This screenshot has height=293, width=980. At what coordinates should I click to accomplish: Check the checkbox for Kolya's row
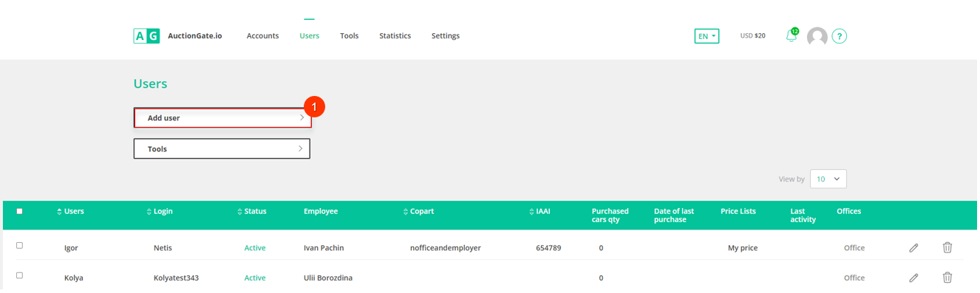point(20,275)
